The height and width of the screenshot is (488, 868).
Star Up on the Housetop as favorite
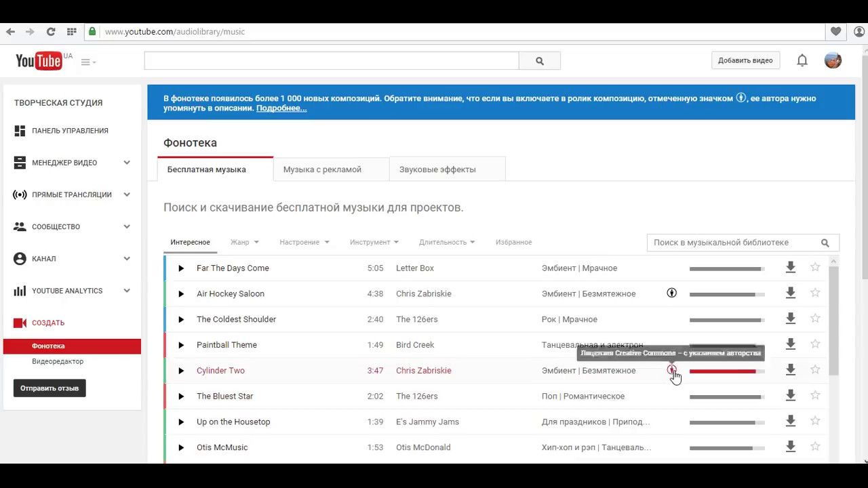[x=815, y=421]
